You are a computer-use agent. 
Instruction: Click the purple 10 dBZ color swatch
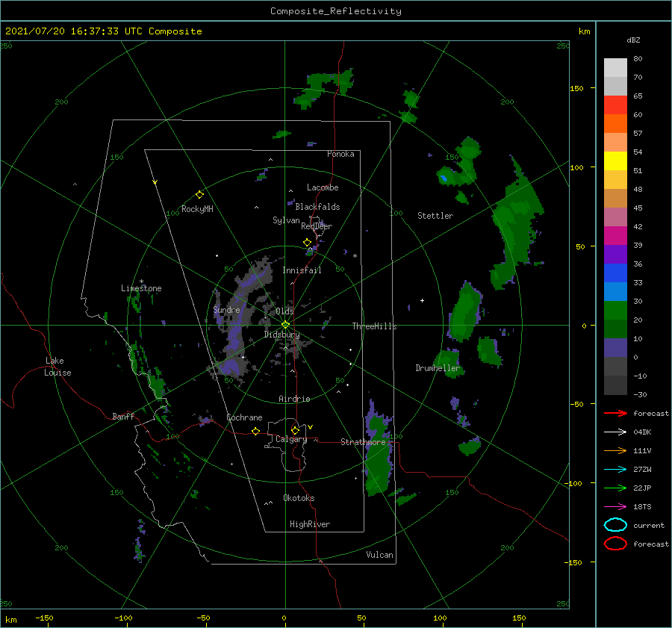[615, 347]
